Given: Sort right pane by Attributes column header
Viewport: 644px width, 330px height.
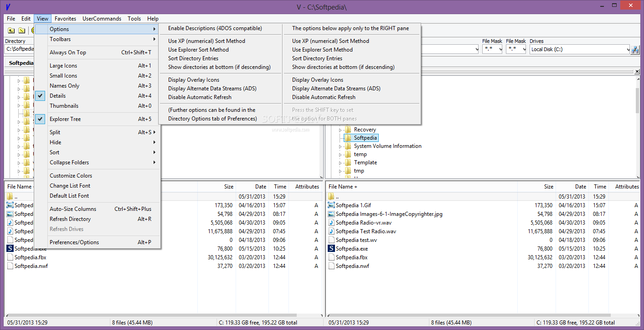Looking at the screenshot, I should [x=625, y=187].
